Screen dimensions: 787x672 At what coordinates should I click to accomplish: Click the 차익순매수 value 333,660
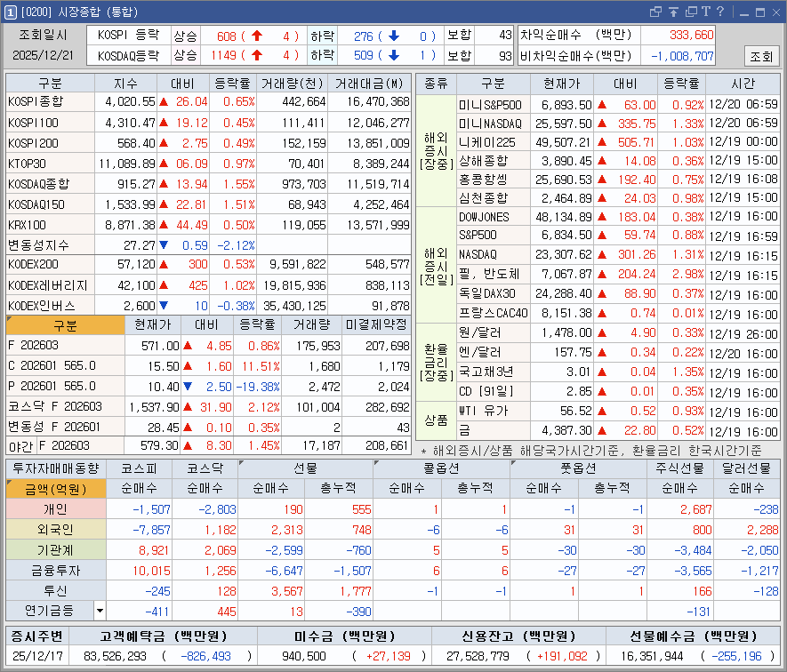pos(691,36)
